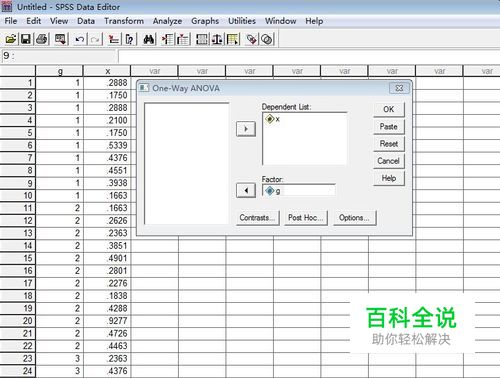Click the cell with value .4726

click(x=107, y=333)
